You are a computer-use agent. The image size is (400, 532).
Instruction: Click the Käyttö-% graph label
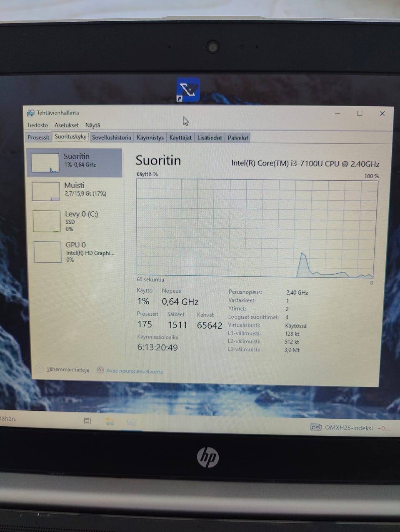point(147,174)
